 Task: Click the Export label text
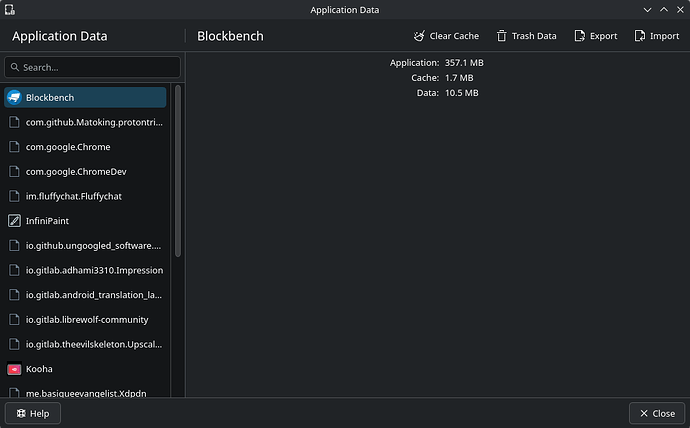click(x=603, y=36)
